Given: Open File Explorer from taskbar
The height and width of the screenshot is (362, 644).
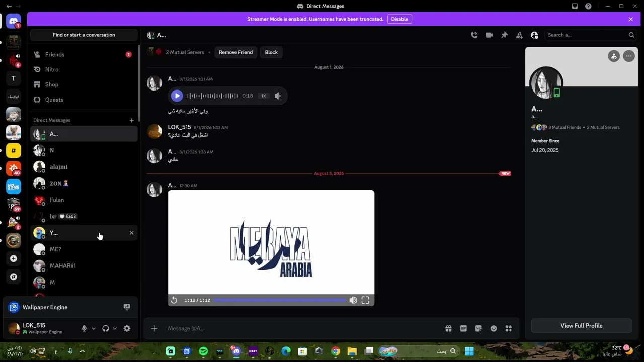Looking at the screenshot, I should coord(352,351).
